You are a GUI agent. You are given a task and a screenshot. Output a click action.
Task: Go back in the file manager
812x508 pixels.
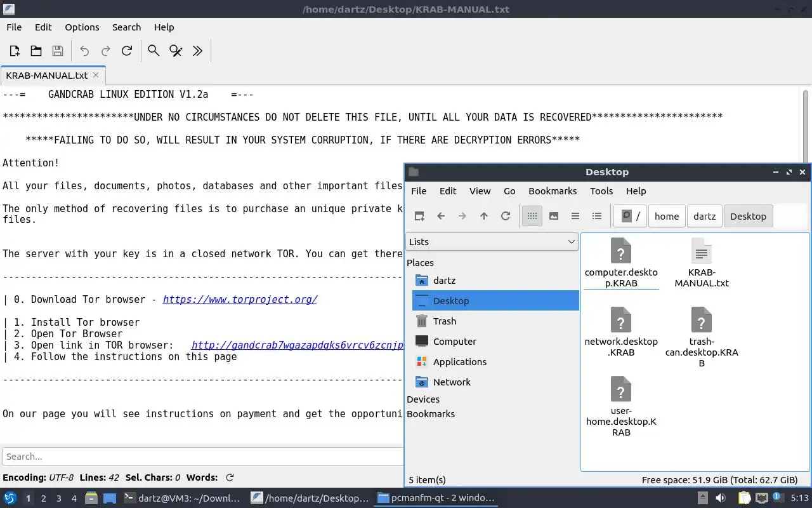point(441,216)
